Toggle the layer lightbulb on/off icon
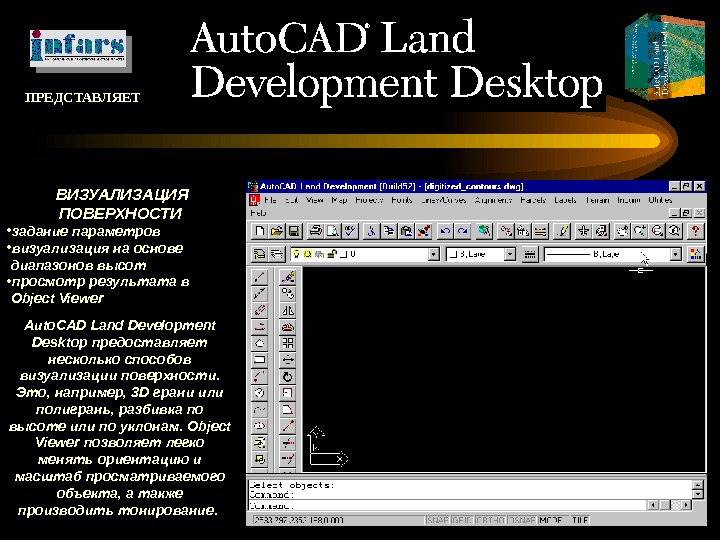720x540 pixels. coord(296,254)
